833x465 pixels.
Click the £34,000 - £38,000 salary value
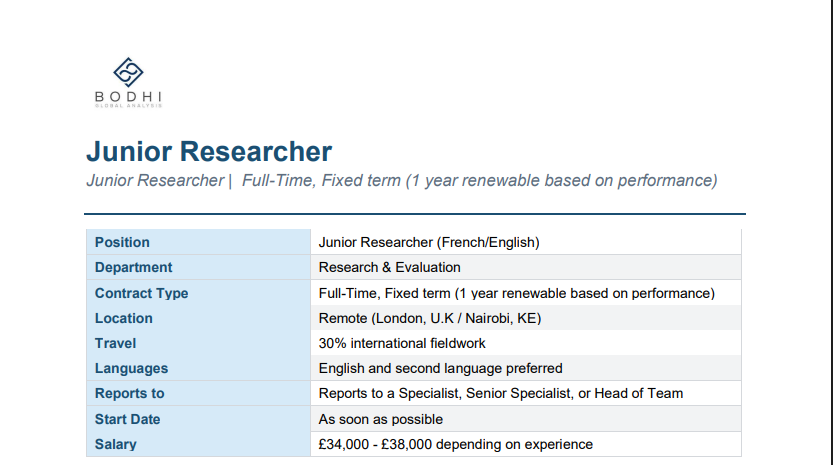point(455,444)
